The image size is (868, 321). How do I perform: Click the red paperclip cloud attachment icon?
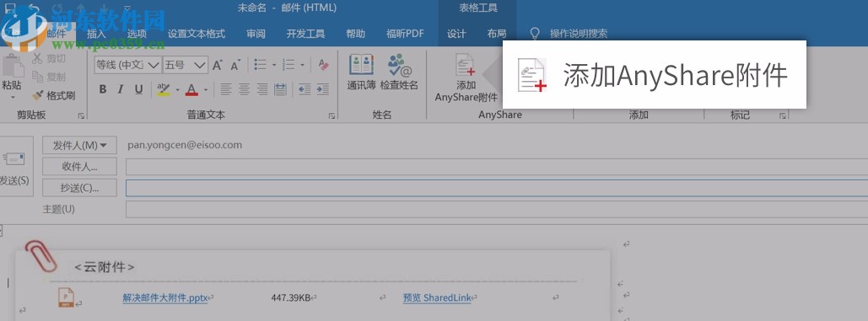[40, 256]
